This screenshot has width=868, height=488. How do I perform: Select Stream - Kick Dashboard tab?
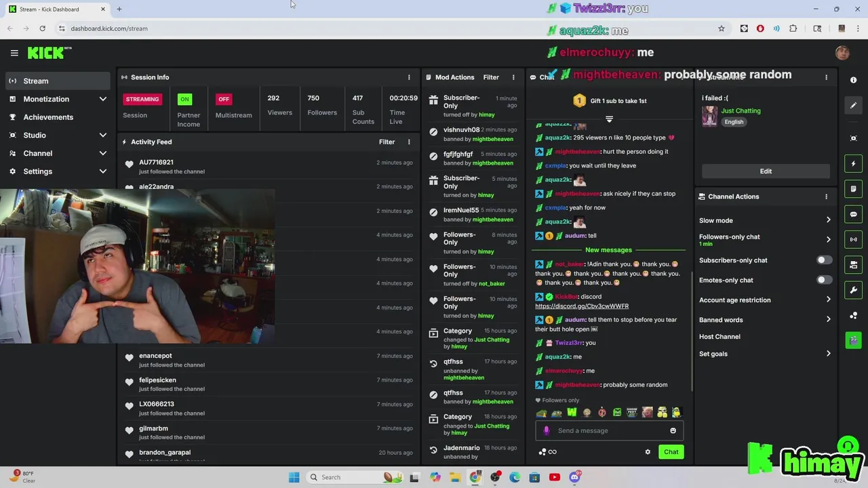pos(57,9)
